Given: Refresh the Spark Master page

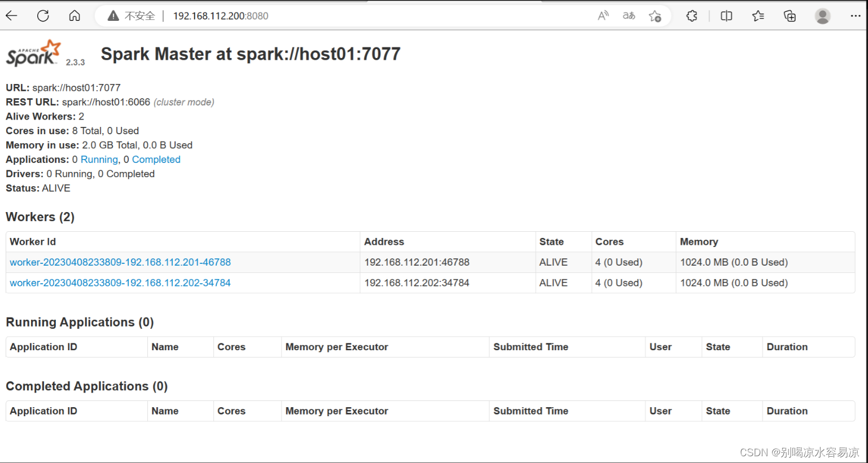Looking at the screenshot, I should (43, 15).
